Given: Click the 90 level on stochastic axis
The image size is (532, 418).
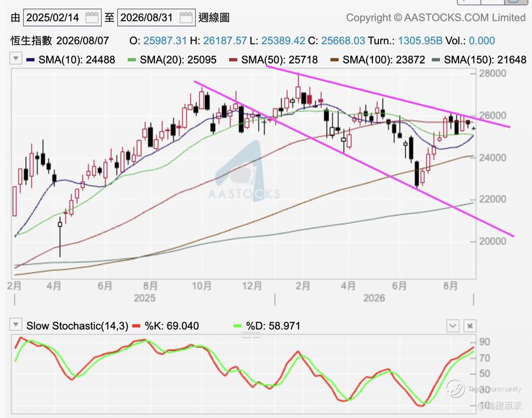Looking at the screenshot, I should click(x=485, y=342).
